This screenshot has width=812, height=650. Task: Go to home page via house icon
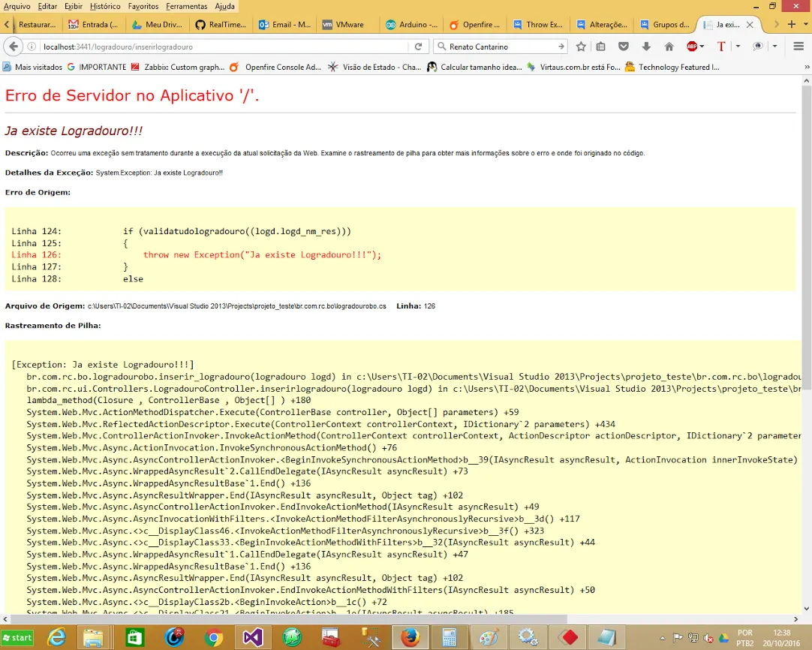coord(669,47)
